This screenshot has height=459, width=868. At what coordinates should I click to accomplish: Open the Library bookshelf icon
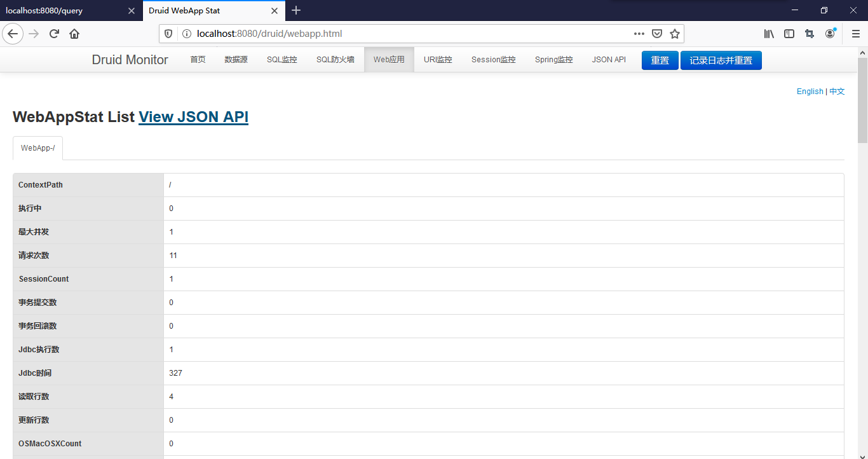coord(769,34)
